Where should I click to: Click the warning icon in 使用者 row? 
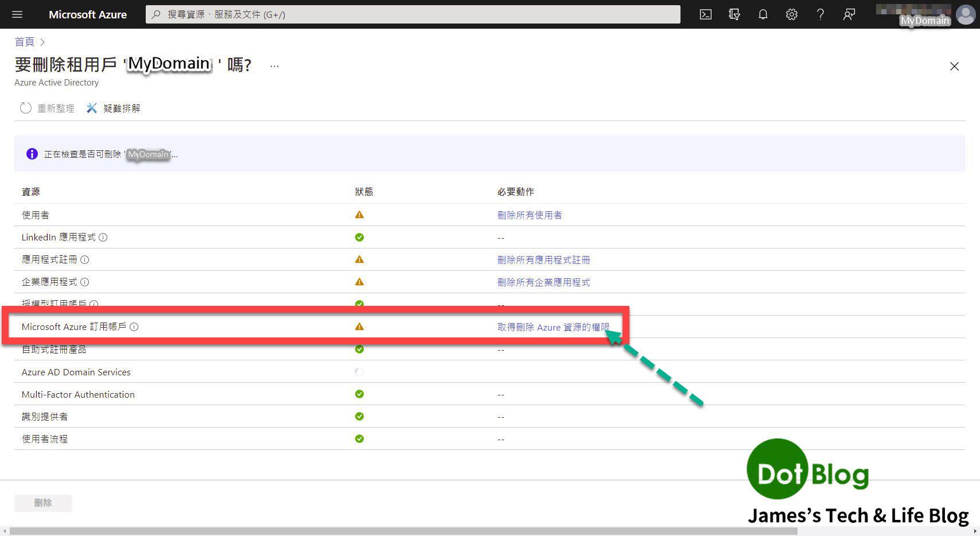[359, 215]
